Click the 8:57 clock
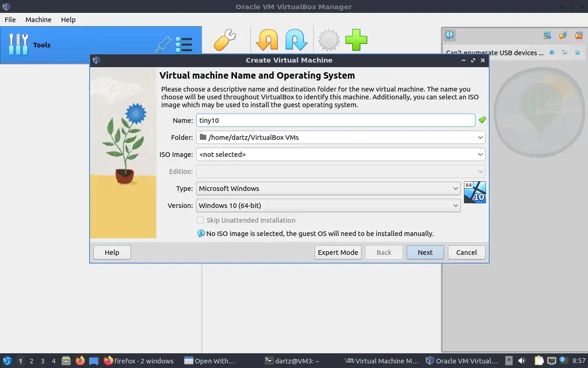This screenshot has width=588, height=368. coord(579,361)
